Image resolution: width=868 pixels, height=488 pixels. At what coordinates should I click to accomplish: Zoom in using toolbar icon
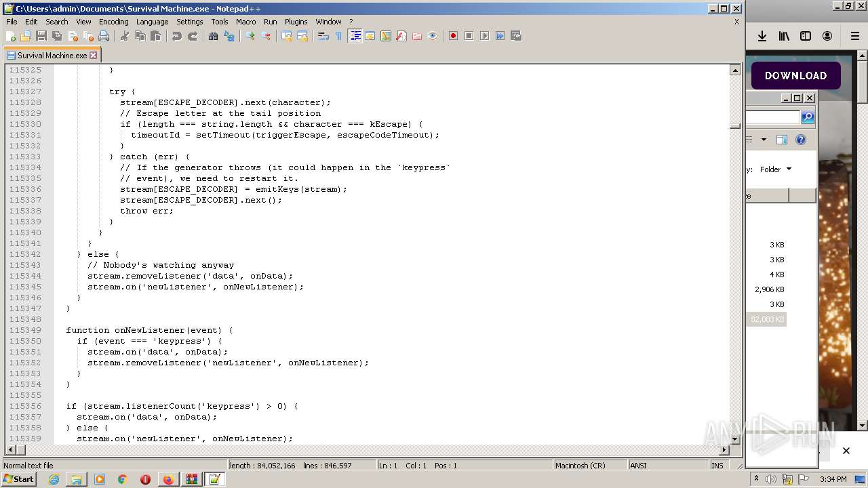coord(250,36)
